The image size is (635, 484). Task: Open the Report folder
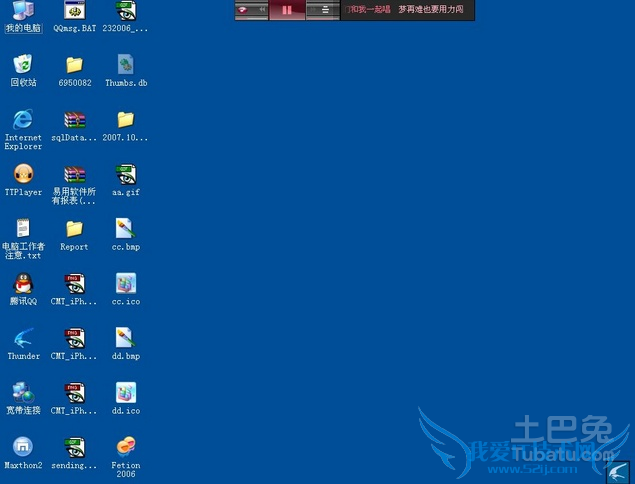(x=75, y=236)
